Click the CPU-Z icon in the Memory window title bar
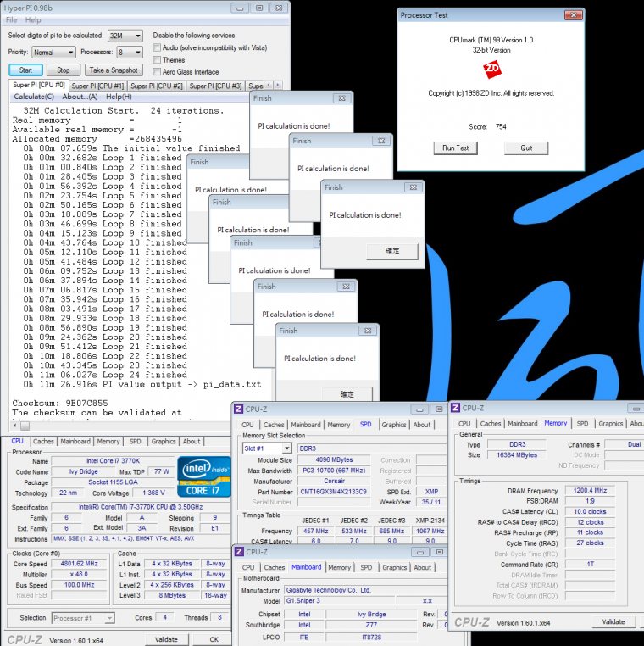 (x=455, y=408)
